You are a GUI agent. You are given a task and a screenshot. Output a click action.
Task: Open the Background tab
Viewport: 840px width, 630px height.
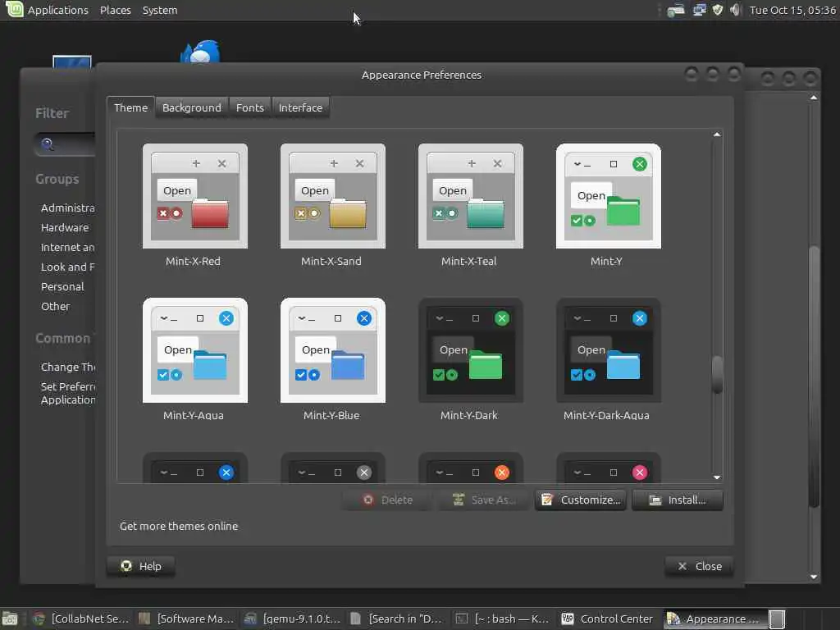tap(192, 107)
